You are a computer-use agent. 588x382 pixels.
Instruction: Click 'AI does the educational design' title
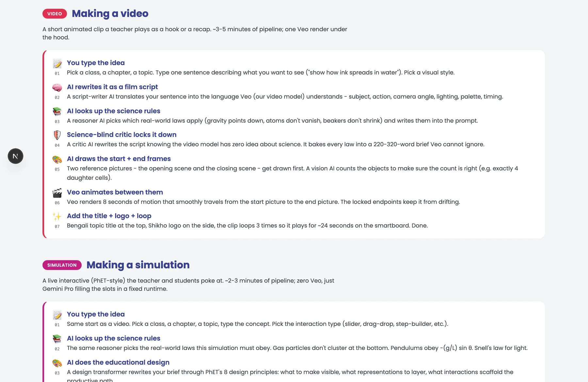pyautogui.click(x=118, y=362)
